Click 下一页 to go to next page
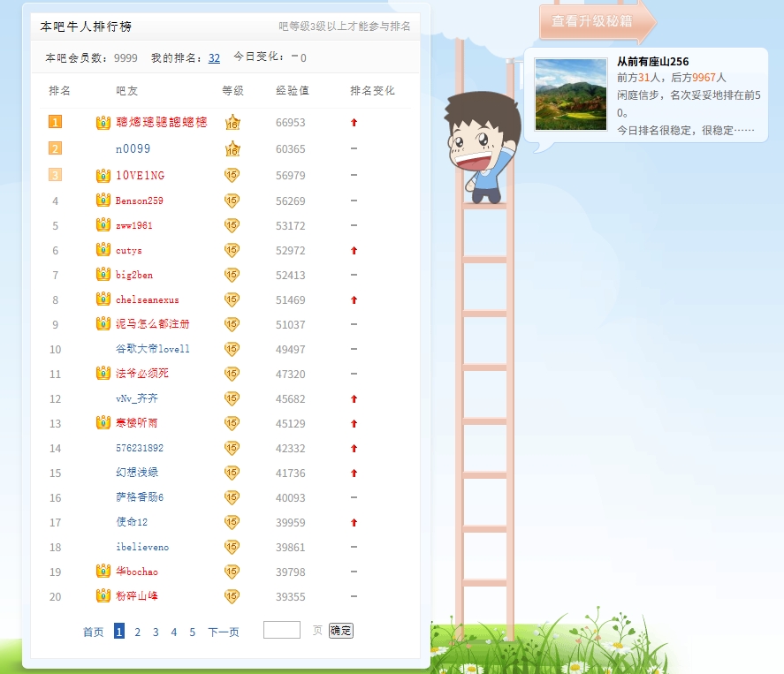784x674 pixels. click(223, 632)
